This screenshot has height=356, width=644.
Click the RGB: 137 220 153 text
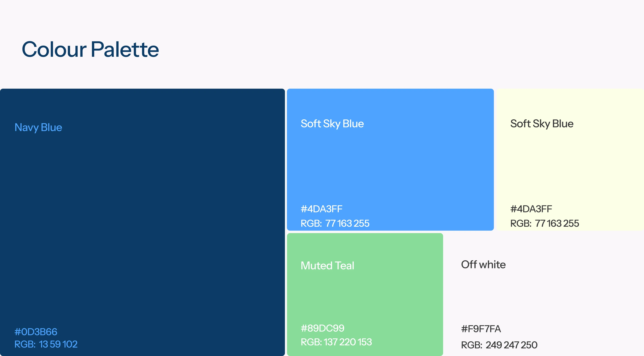click(x=336, y=342)
